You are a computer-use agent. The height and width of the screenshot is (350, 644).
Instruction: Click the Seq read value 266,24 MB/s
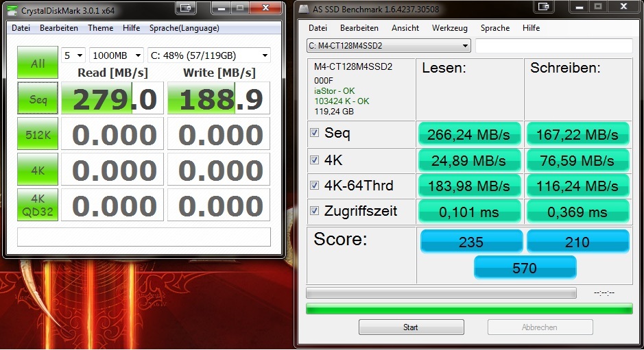click(x=469, y=134)
